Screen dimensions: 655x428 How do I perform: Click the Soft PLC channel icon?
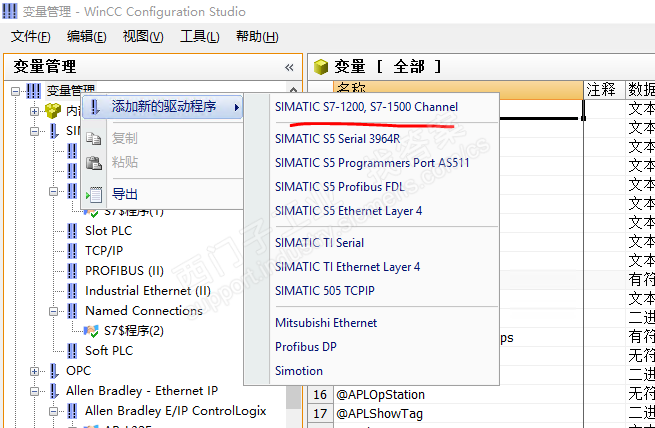coord(72,351)
